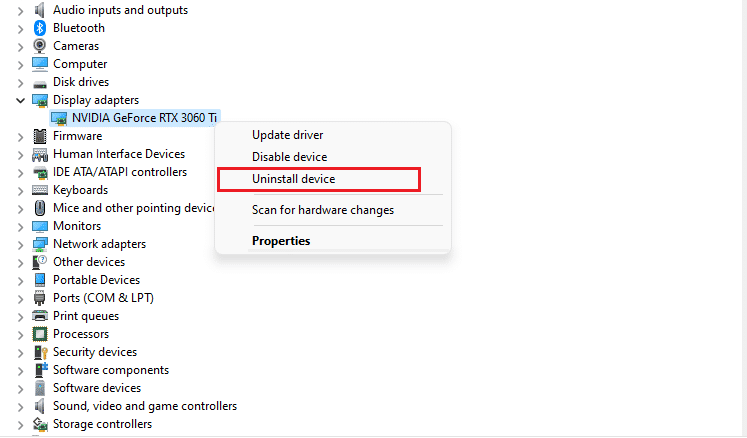Expand the Disk drives category
Viewport: 747px width, 438px height.
20,82
